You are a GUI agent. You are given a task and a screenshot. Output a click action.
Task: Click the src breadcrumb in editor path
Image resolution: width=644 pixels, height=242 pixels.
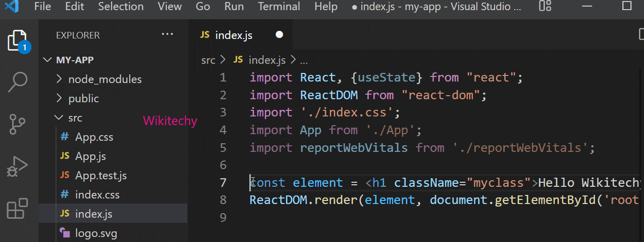[x=208, y=60]
